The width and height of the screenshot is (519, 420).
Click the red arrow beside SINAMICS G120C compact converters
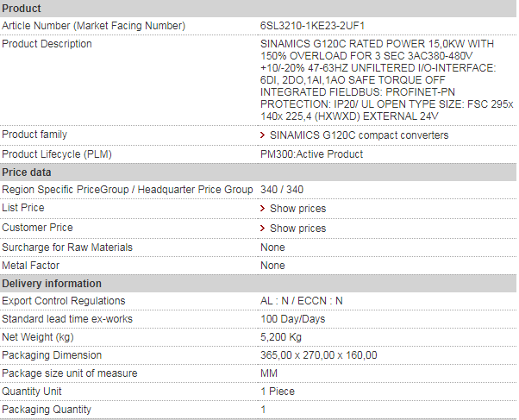click(x=262, y=135)
